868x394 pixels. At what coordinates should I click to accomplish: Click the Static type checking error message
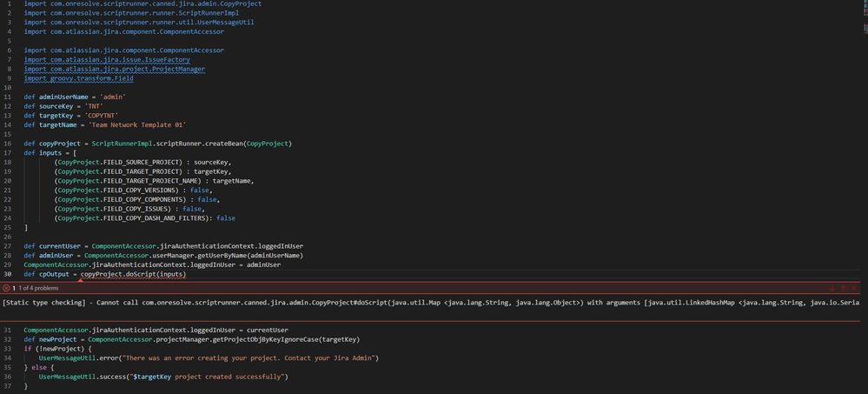pyautogui.click(x=431, y=303)
